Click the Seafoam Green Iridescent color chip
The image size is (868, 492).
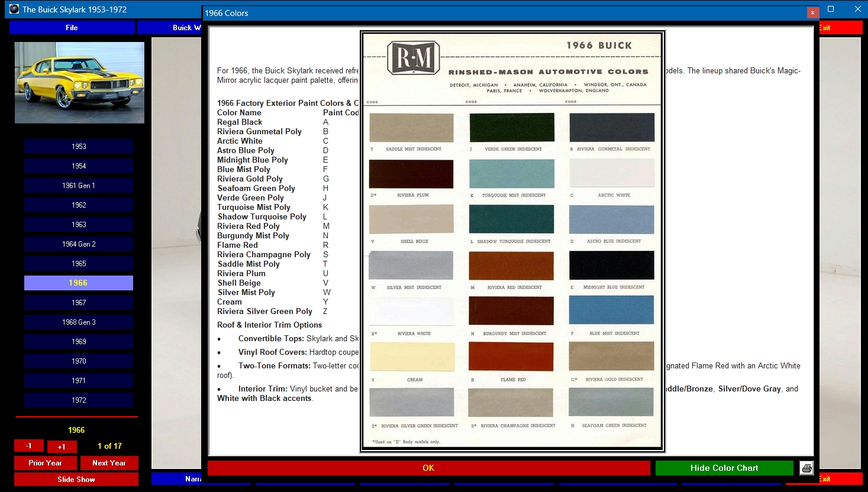click(612, 403)
